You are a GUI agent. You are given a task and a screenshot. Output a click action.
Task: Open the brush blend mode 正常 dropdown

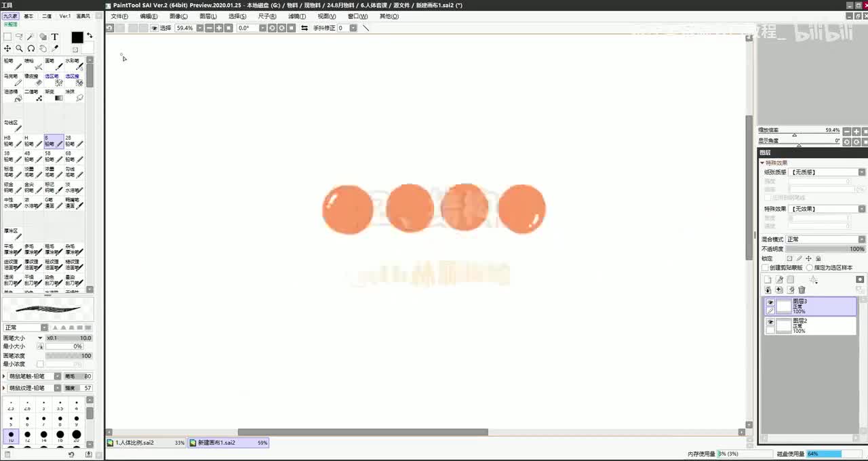point(26,327)
